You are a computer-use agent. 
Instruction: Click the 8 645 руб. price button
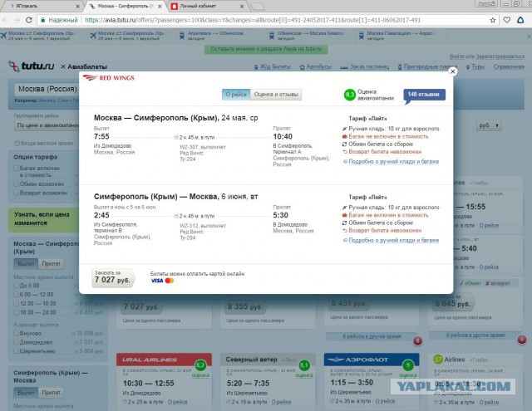point(453,304)
